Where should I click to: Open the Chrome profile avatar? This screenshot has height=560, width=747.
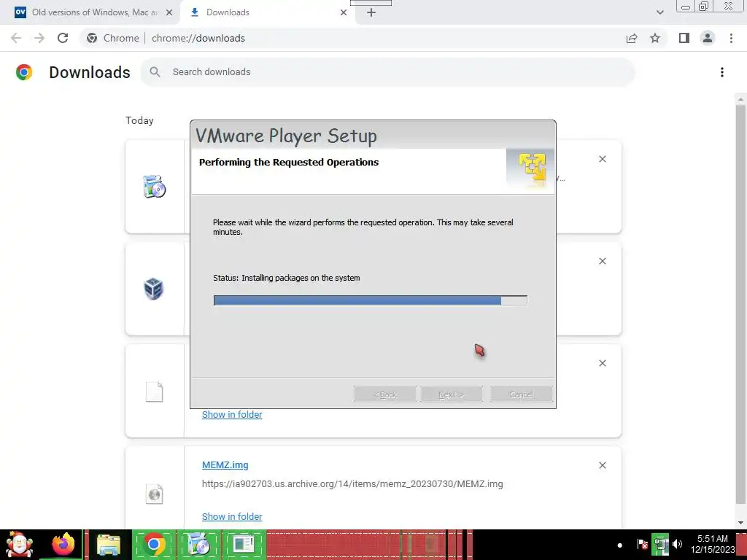[x=708, y=38]
